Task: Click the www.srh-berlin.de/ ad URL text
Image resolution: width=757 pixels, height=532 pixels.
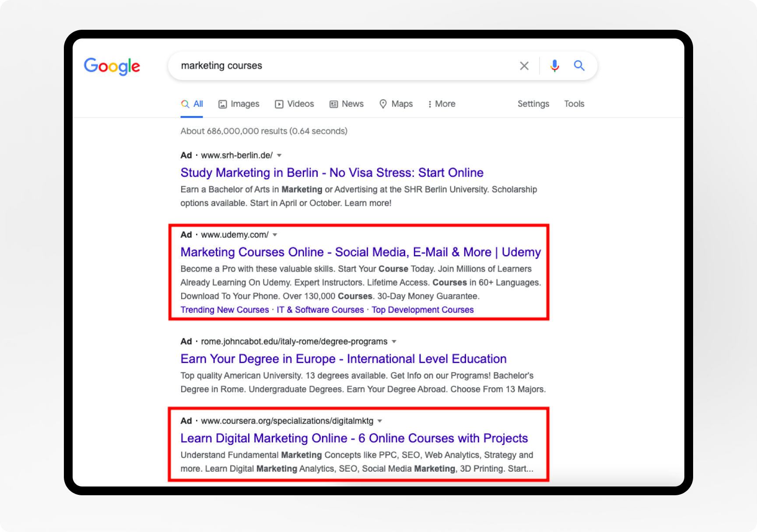Action: pyautogui.click(x=237, y=155)
